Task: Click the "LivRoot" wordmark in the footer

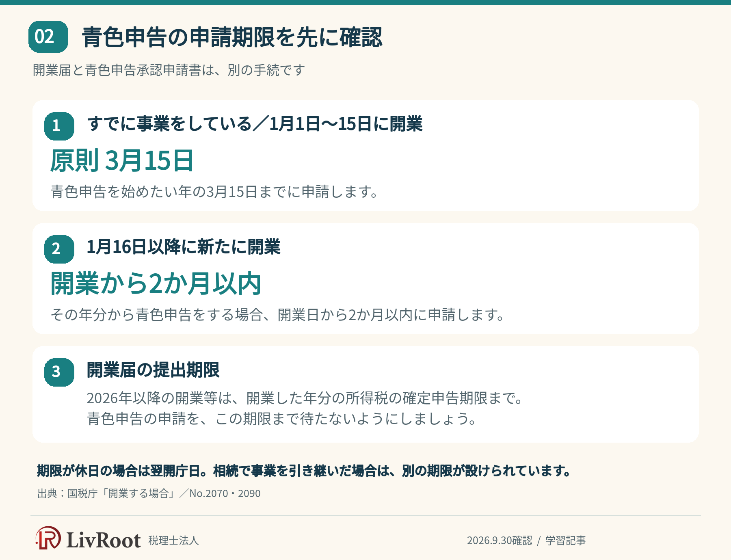Action: (x=104, y=540)
